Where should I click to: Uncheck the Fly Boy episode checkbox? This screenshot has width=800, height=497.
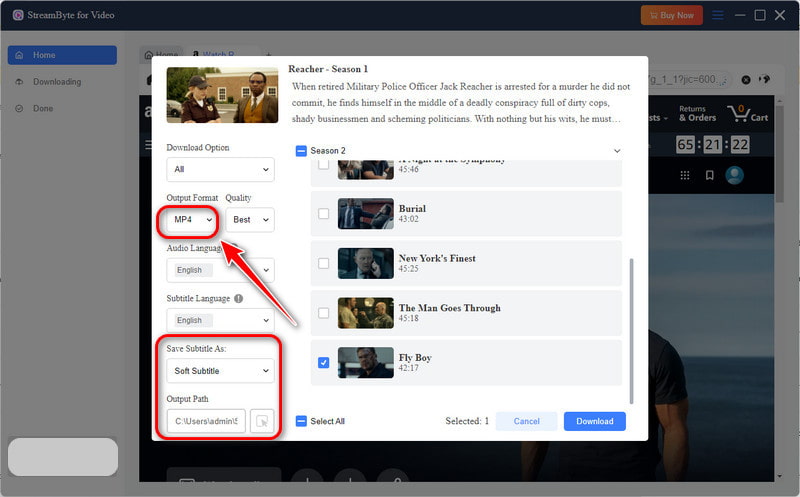(x=323, y=362)
